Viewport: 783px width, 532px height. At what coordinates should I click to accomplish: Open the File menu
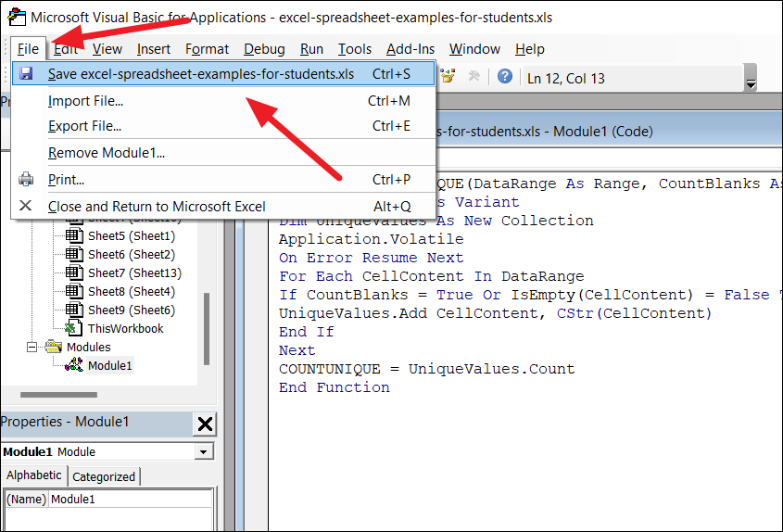[x=28, y=49]
